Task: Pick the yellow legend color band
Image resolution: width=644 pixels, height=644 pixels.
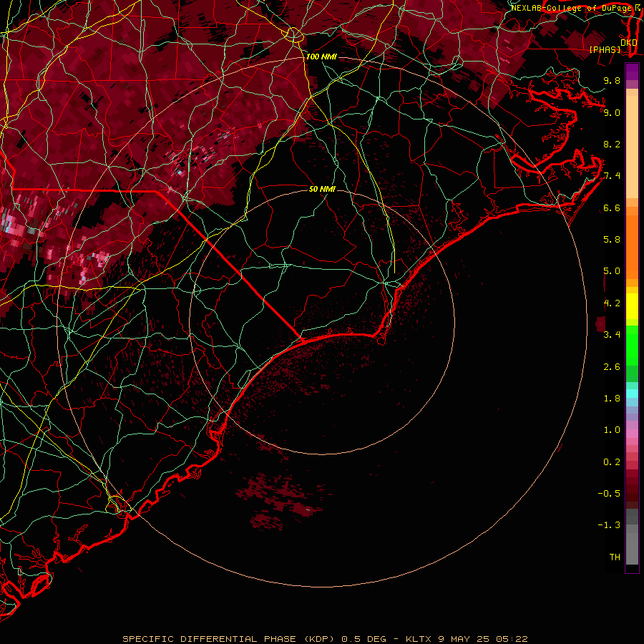Action: 632,306
